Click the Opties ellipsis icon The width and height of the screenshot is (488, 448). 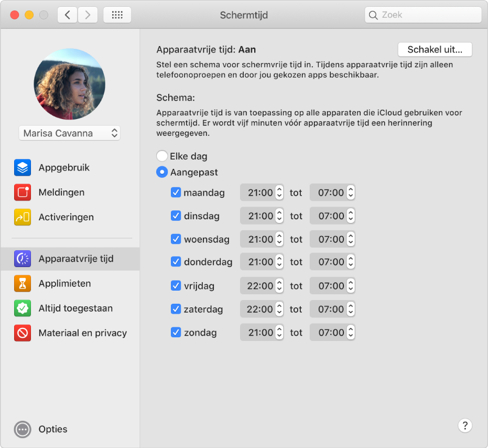pos(23,429)
